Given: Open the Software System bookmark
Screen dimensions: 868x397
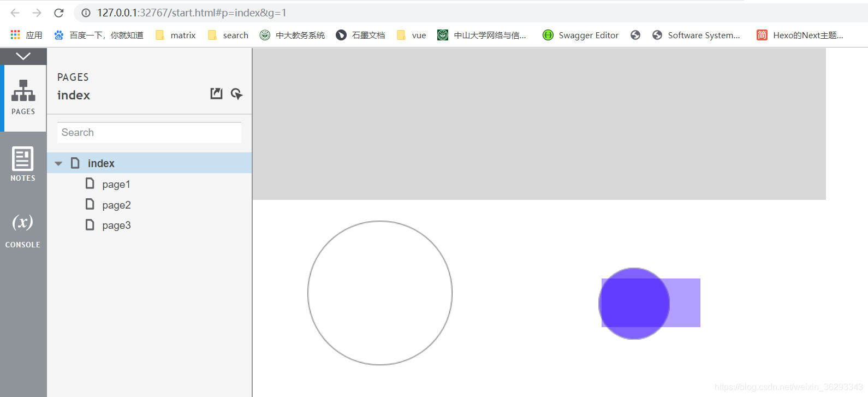Looking at the screenshot, I should 697,35.
